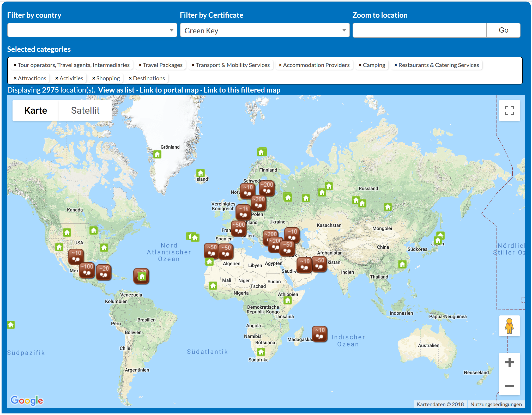Click the green house marker on Greenland
The height and width of the screenshot is (415, 532).
point(157,154)
